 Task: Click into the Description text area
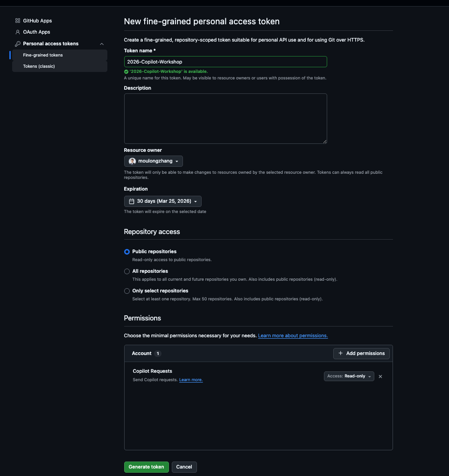tap(225, 119)
